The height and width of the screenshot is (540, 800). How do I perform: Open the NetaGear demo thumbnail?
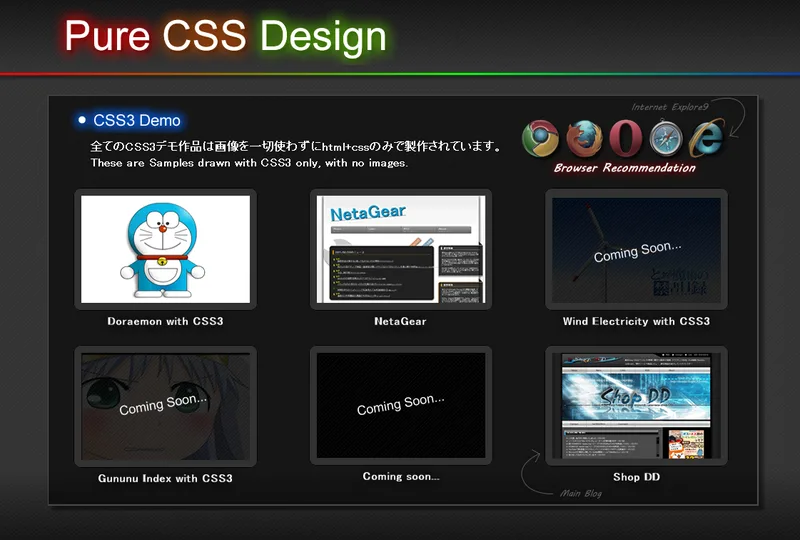click(x=400, y=249)
